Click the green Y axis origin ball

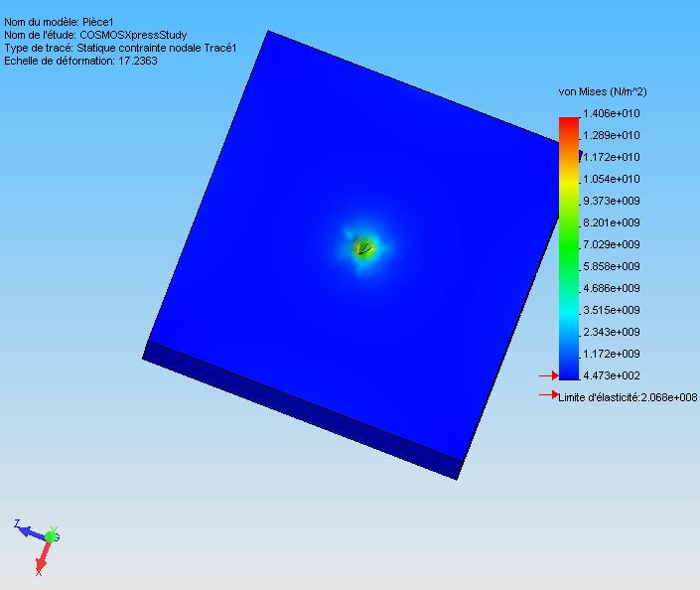pos(51,536)
